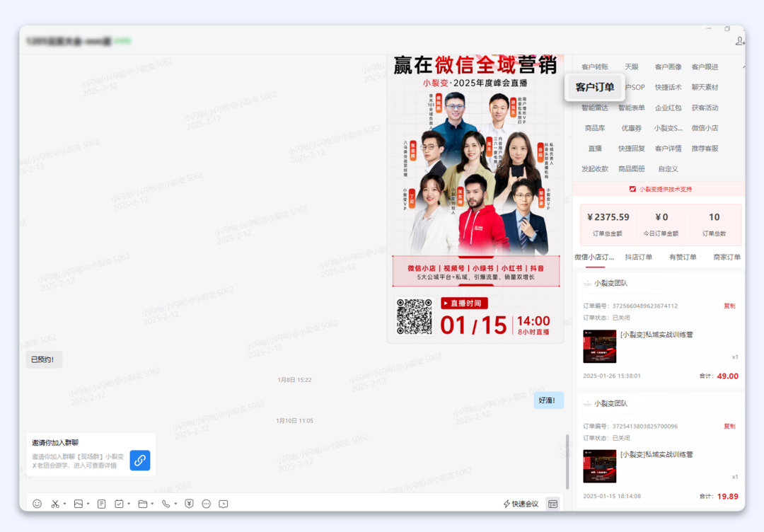This screenshot has height=532, width=764.
Task: Copy the first order number via 复制
Action: [x=729, y=306]
